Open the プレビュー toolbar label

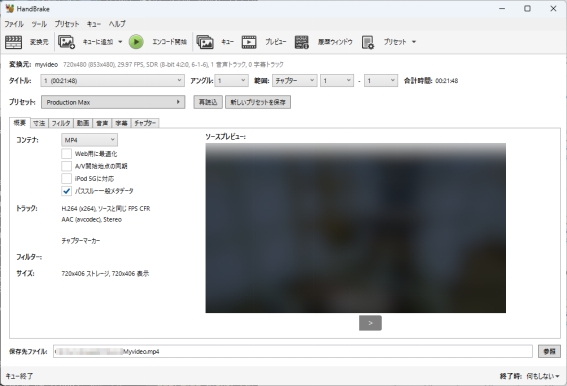click(x=276, y=42)
